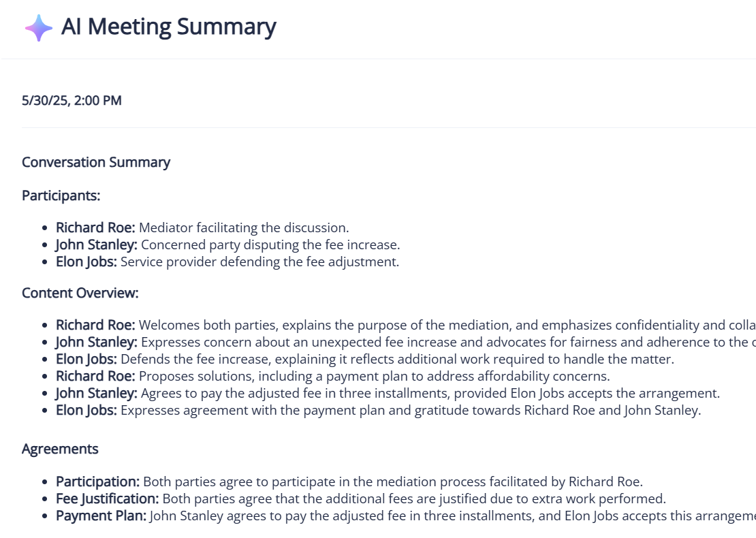Click the Content Overview heading

(x=80, y=293)
